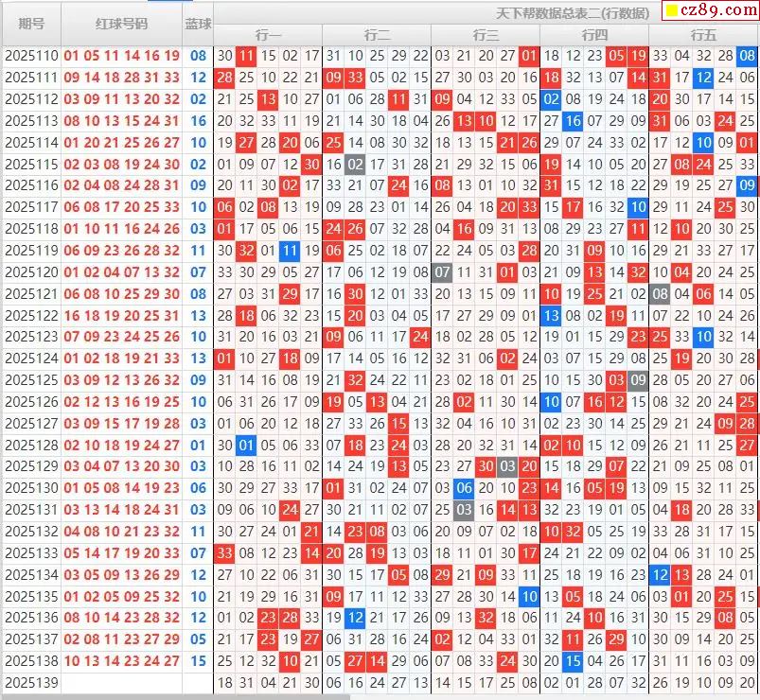Click the 期号 column header

click(31, 24)
